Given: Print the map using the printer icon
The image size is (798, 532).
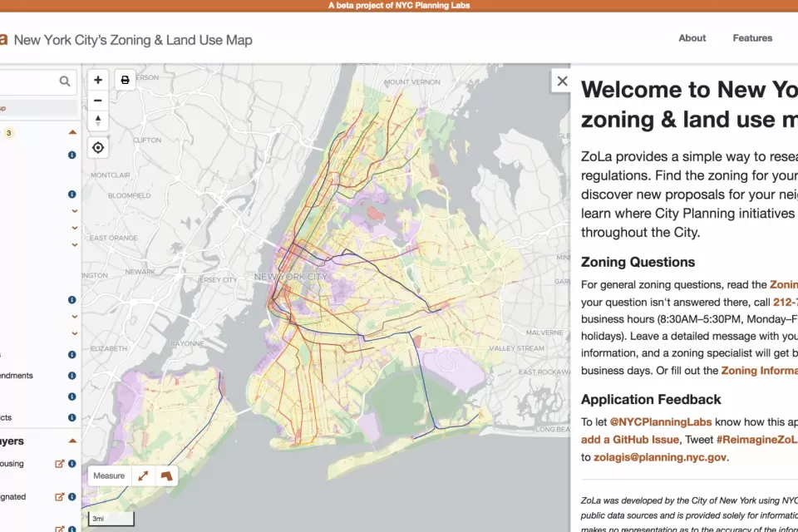Looking at the screenshot, I should [x=125, y=80].
